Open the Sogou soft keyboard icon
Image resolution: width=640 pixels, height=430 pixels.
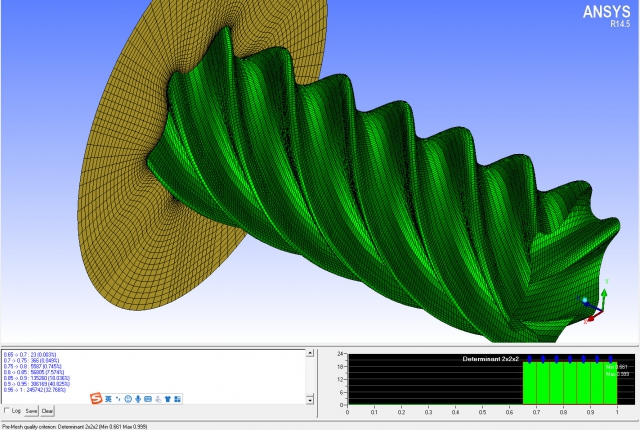pyautogui.click(x=149, y=399)
